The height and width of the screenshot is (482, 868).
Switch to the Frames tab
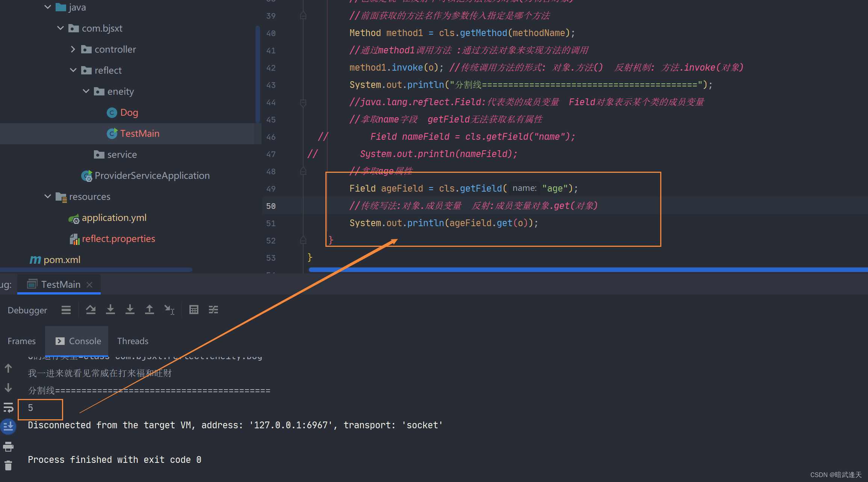click(x=21, y=341)
